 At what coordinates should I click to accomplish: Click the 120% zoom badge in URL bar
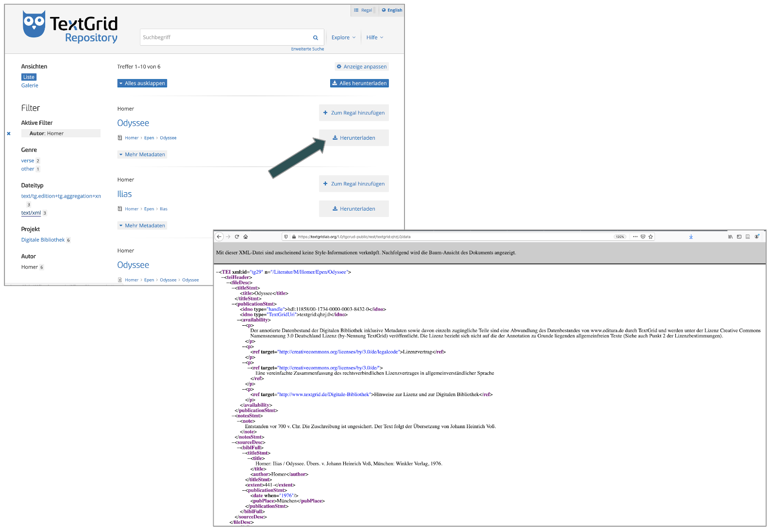click(x=620, y=237)
